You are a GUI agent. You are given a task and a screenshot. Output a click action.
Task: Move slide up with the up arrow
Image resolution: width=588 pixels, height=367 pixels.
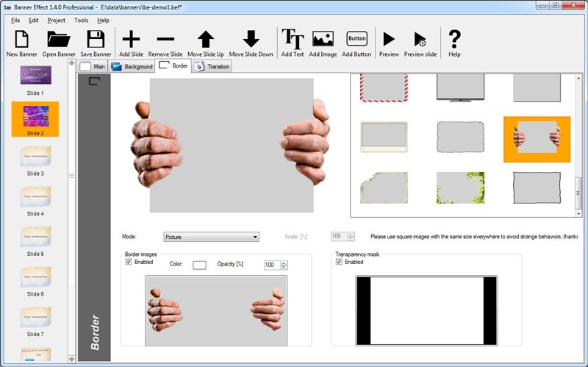205,40
